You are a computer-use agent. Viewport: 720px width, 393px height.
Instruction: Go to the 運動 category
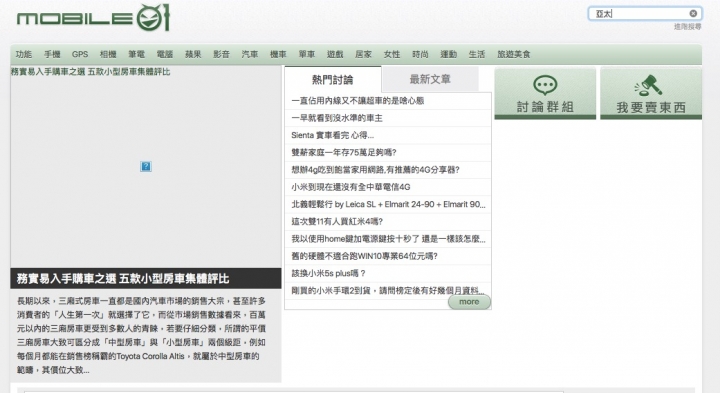point(449,54)
